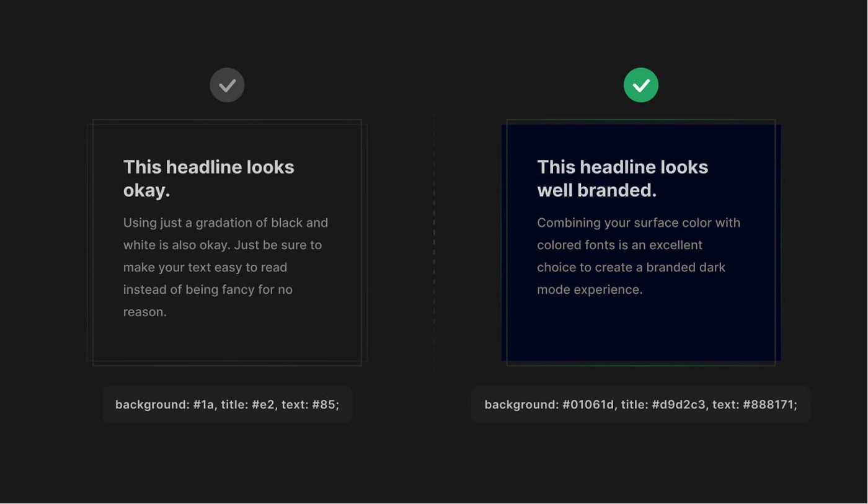Click code label "background: #01061d, title: #d9d2c3, text: #888171;"
This screenshot has width=868, height=504.
641,405
